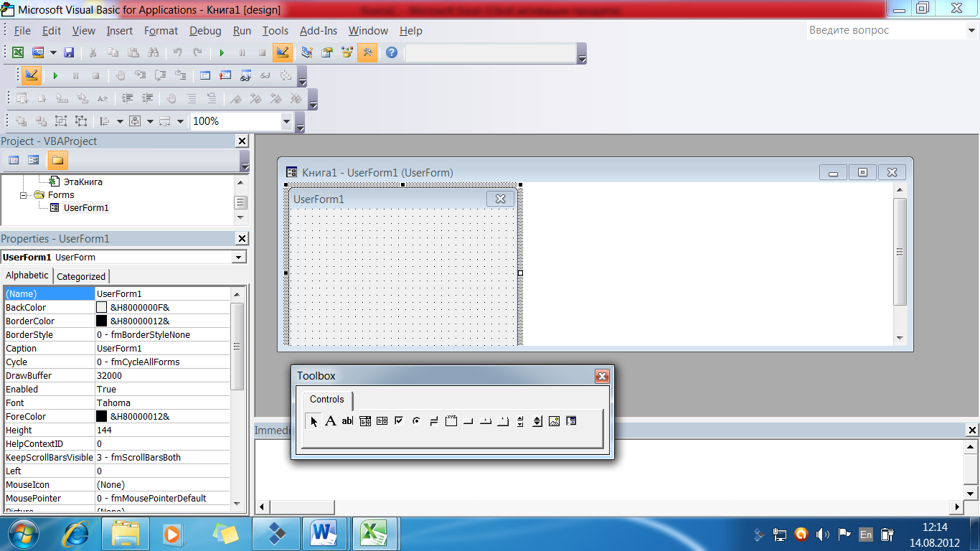Open the Tools menu

click(x=275, y=31)
